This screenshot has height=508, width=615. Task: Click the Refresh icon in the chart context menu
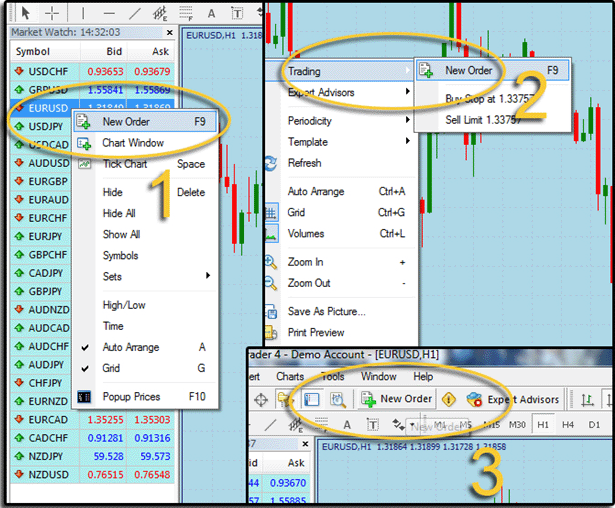point(271,163)
